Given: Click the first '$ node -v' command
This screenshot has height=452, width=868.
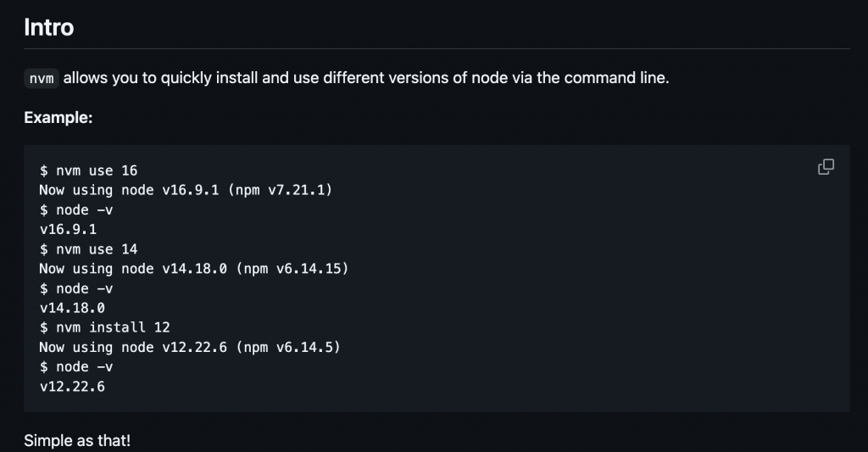Looking at the screenshot, I should tap(76, 209).
